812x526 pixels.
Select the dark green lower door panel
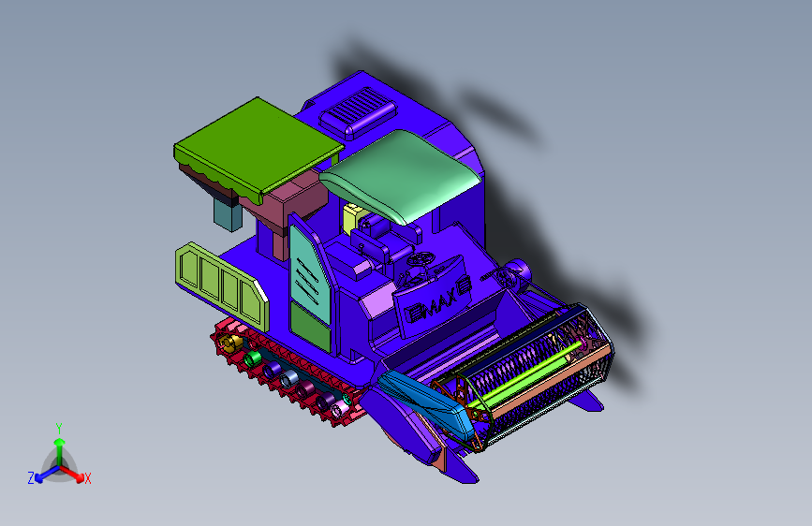(x=310, y=328)
